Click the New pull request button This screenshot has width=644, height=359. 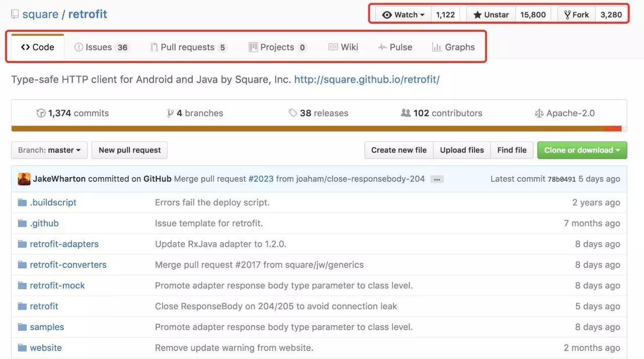(130, 150)
